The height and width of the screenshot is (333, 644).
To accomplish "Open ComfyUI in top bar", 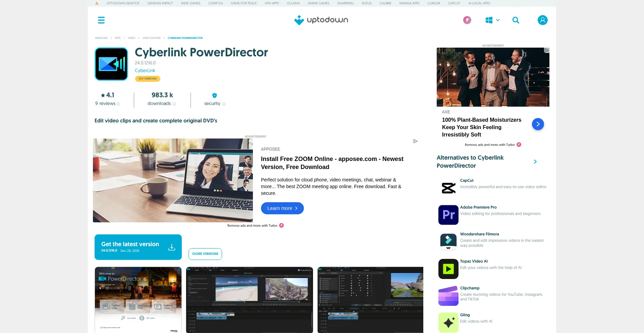I will coord(216,3).
